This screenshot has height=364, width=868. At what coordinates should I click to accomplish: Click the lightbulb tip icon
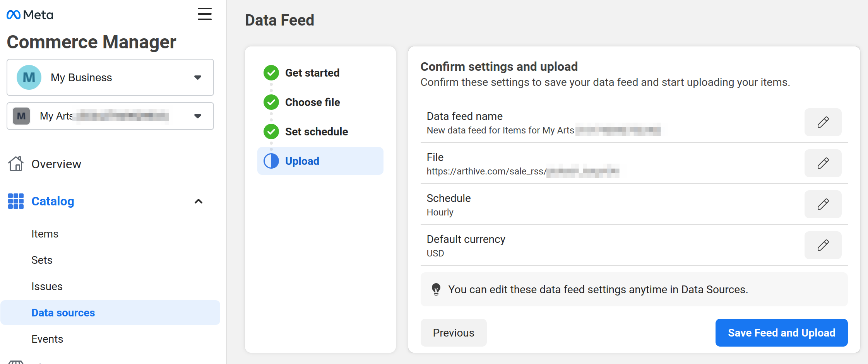coord(436,289)
